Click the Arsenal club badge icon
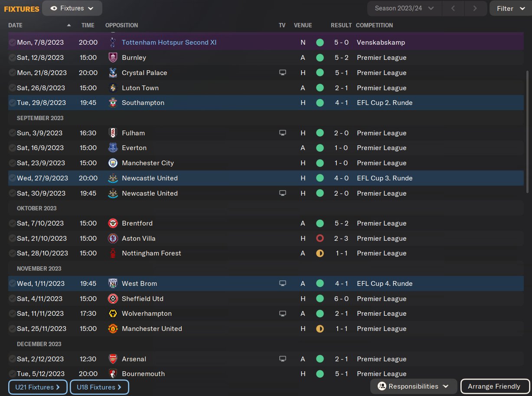This screenshot has height=396, width=532. tap(113, 359)
